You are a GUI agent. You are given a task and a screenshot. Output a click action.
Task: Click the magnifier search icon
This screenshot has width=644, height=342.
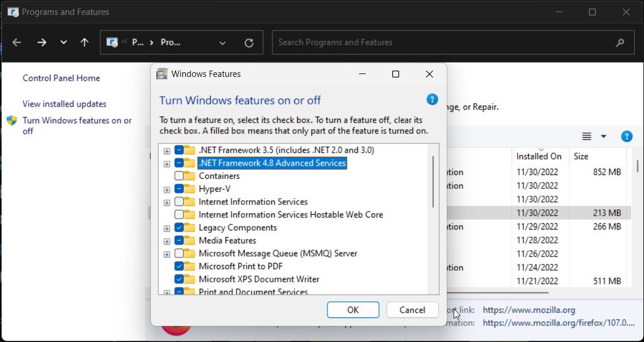point(620,42)
